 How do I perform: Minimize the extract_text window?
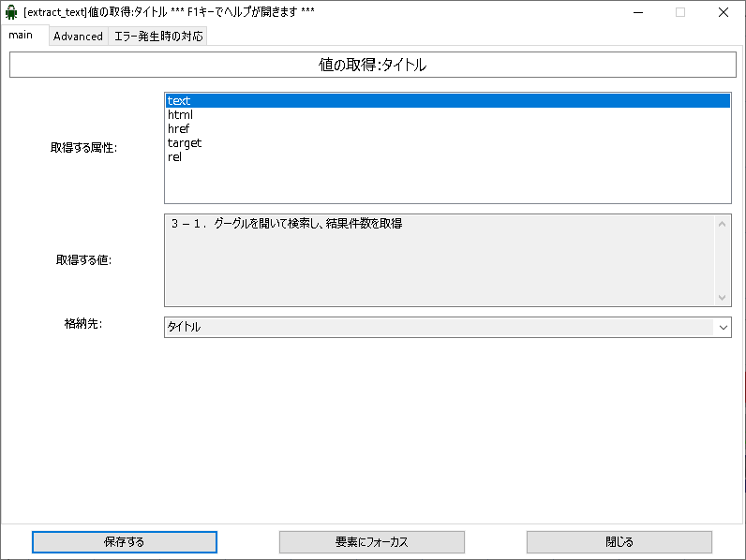(x=638, y=12)
